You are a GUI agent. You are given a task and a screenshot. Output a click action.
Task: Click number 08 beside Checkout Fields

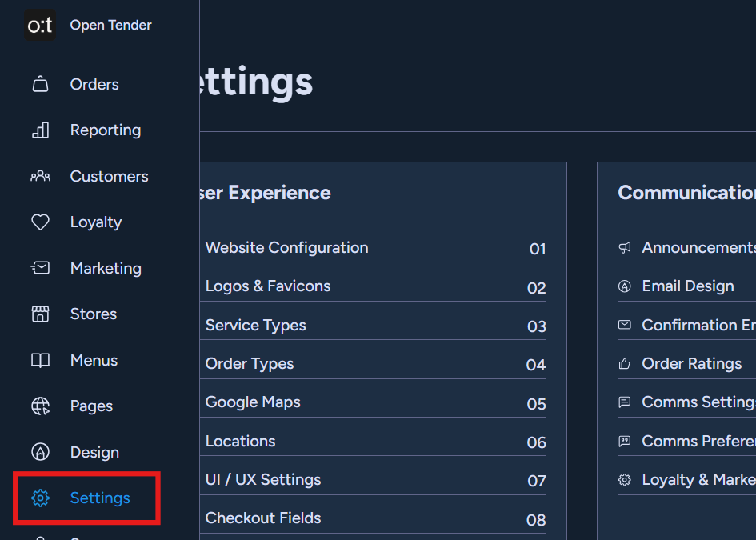536,520
